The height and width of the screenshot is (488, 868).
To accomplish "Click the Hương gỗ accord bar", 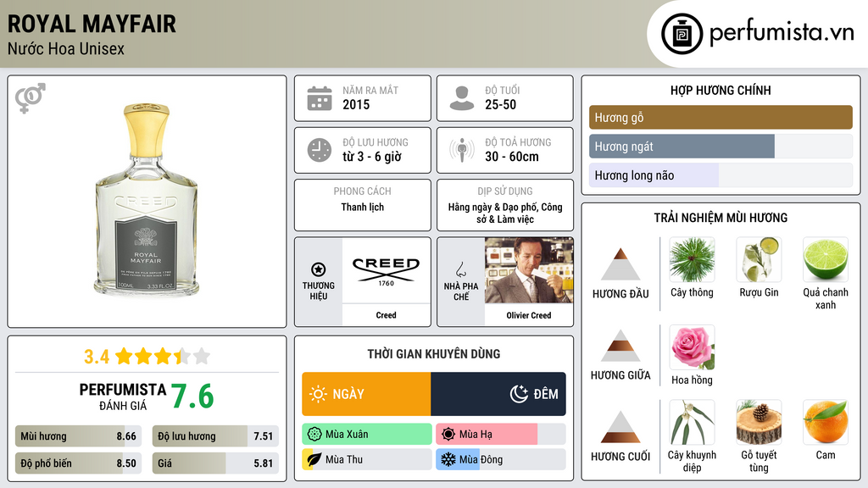I will 721,118.
